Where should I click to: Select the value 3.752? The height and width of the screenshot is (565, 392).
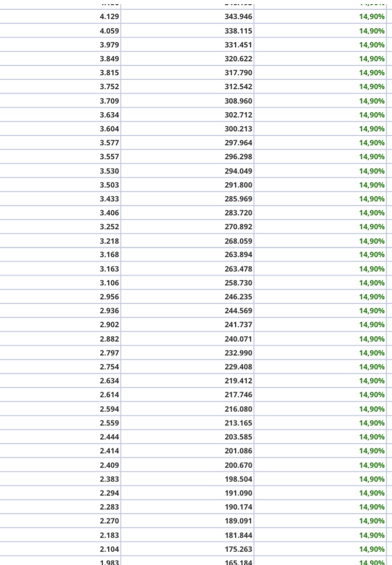[110, 87]
